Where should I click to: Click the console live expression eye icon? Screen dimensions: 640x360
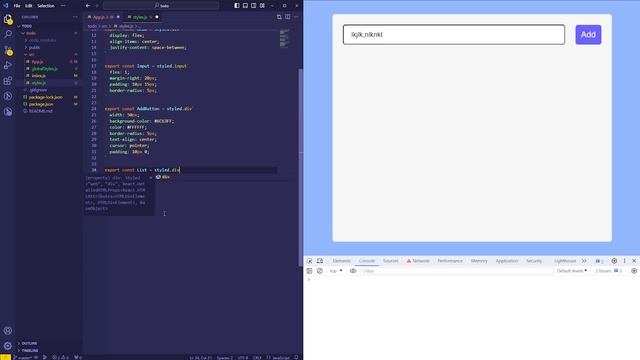click(x=353, y=271)
